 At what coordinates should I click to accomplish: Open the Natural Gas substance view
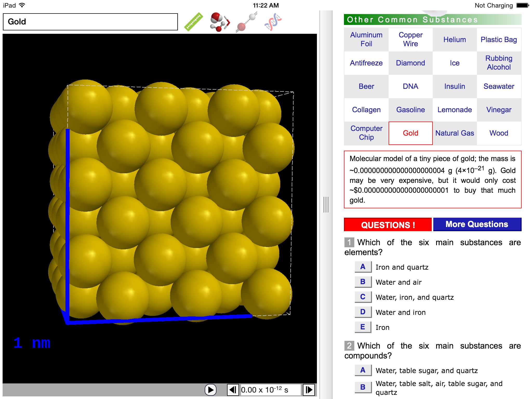(x=455, y=133)
